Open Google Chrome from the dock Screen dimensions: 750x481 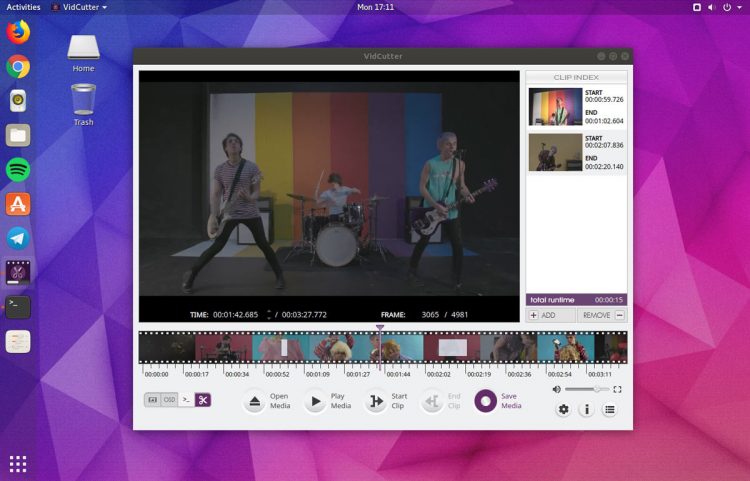click(18, 66)
